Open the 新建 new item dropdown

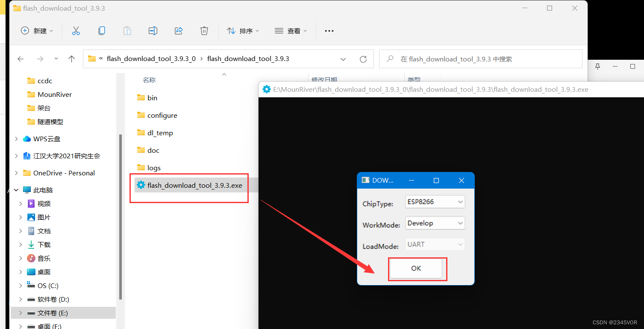[37, 31]
